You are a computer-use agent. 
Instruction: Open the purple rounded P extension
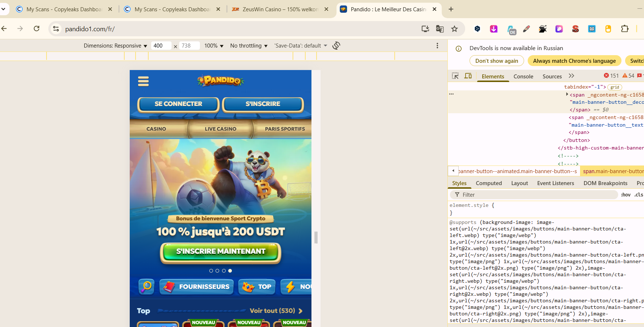[x=559, y=29]
